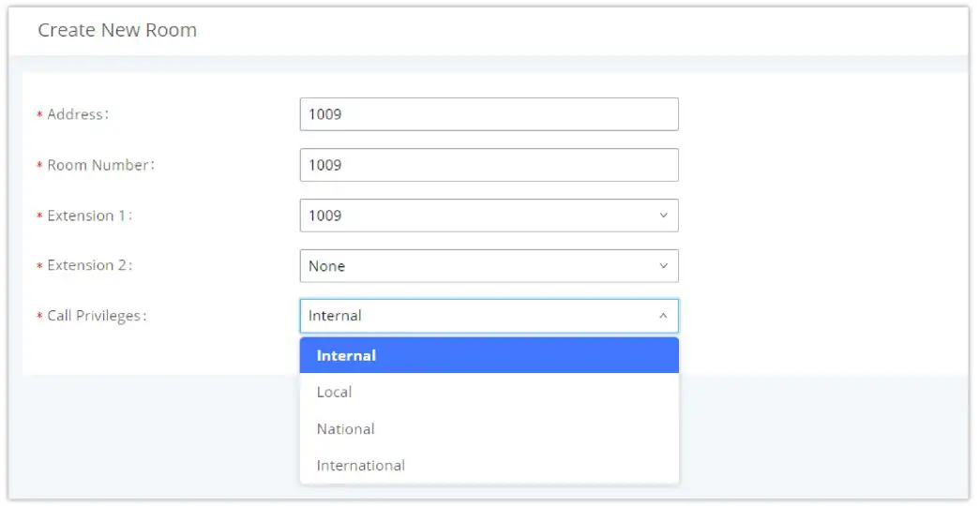Focus the Room Number text box
This screenshot has width=980, height=506.
click(x=489, y=165)
